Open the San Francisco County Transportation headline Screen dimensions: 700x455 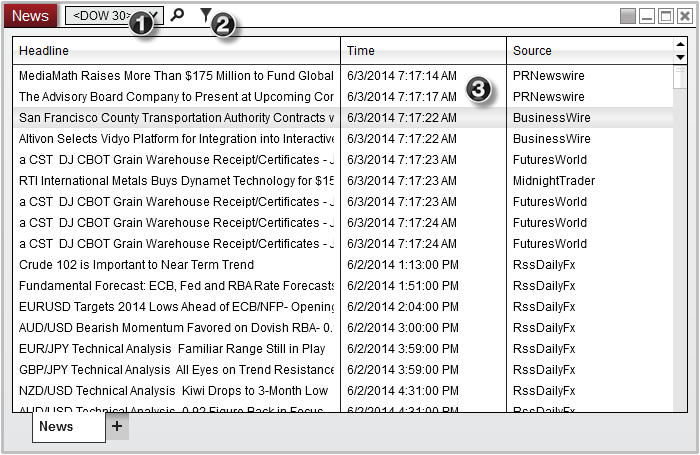(176, 118)
